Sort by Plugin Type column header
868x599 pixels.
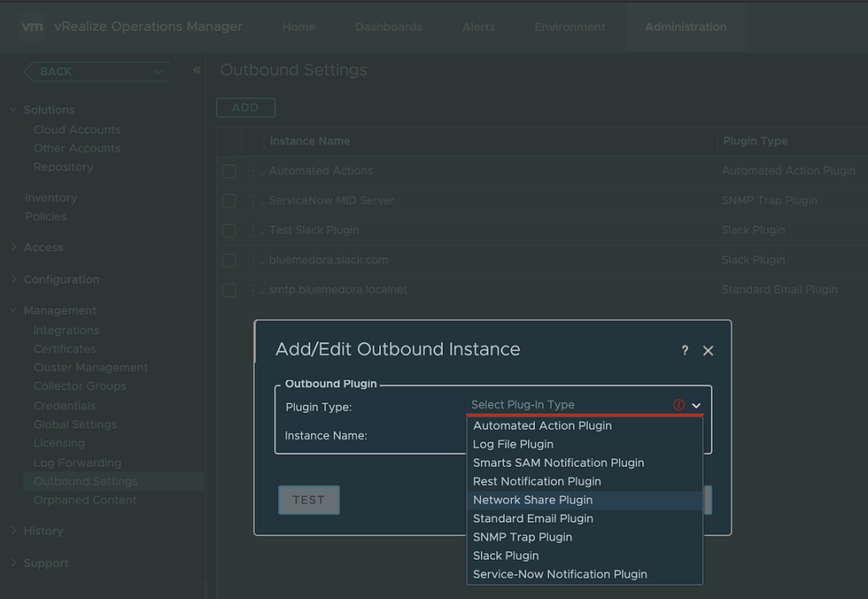pyautogui.click(x=755, y=141)
